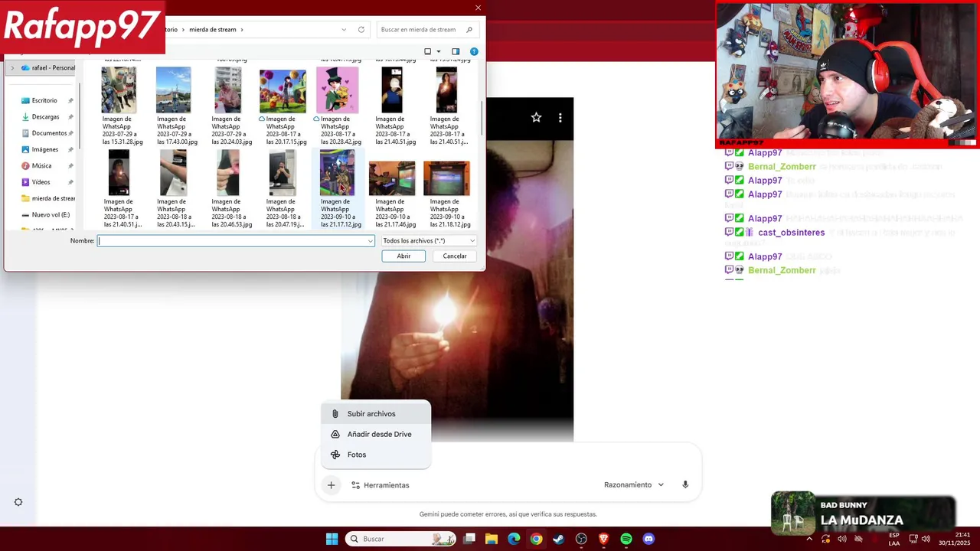
Task: Open Spotify from the taskbar
Action: tap(626, 539)
